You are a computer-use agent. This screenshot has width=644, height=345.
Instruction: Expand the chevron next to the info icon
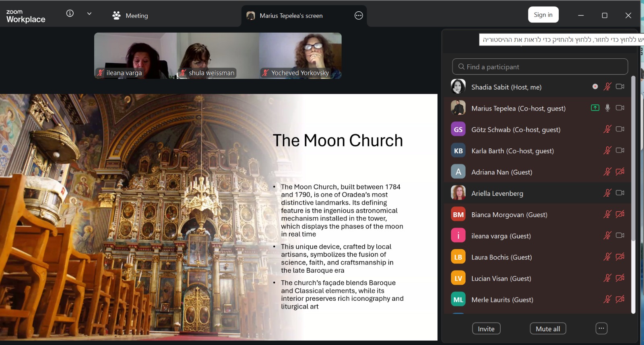[89, 13]
